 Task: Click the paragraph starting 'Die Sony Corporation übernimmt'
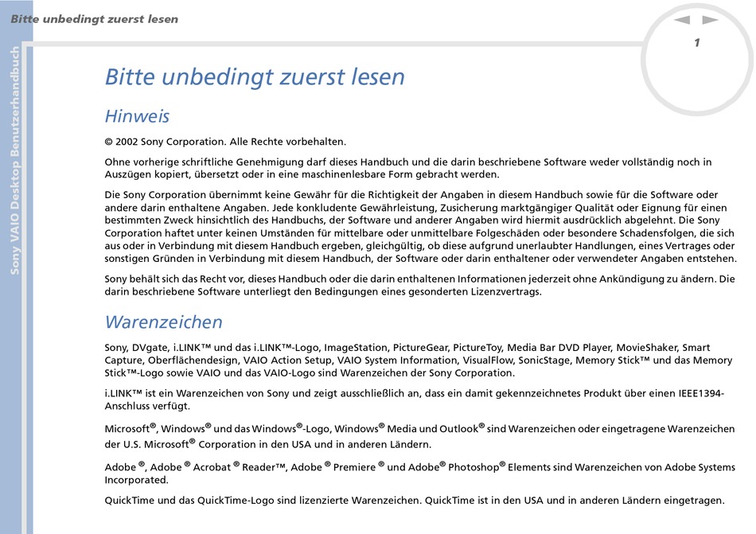pos(420,227)
